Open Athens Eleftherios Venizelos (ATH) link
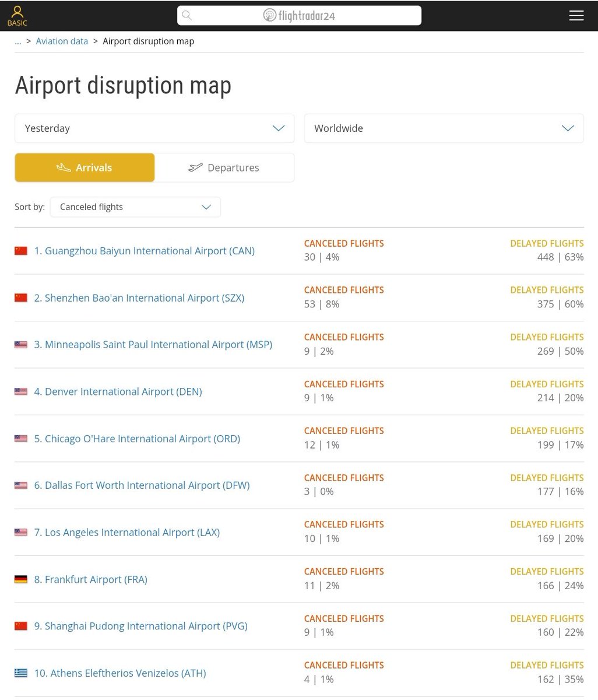Screen dimensions: 598x700 point(120,673)
